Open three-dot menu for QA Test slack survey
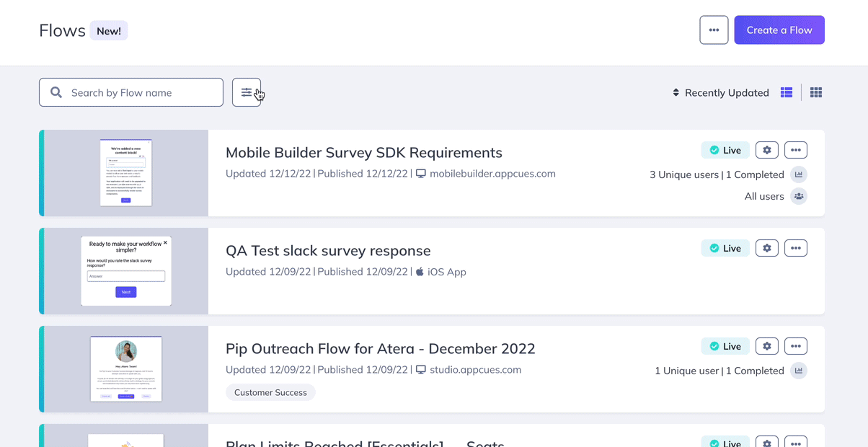 (796, 248)
